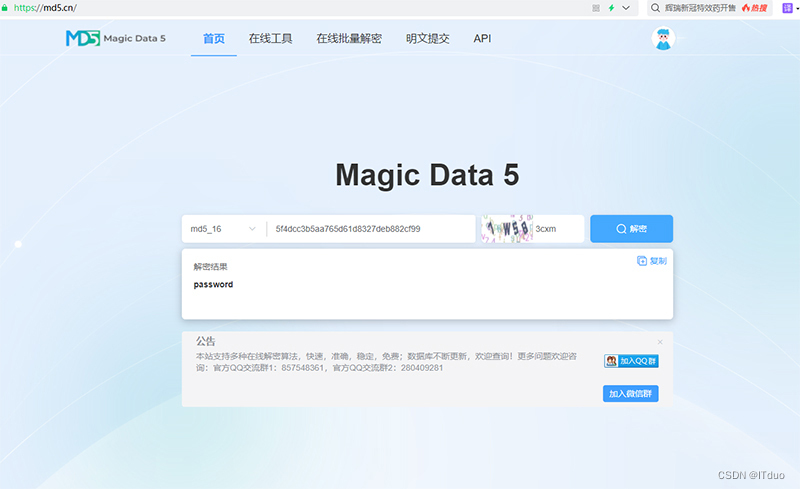Open the 在线工具 menu

(270, 39)
